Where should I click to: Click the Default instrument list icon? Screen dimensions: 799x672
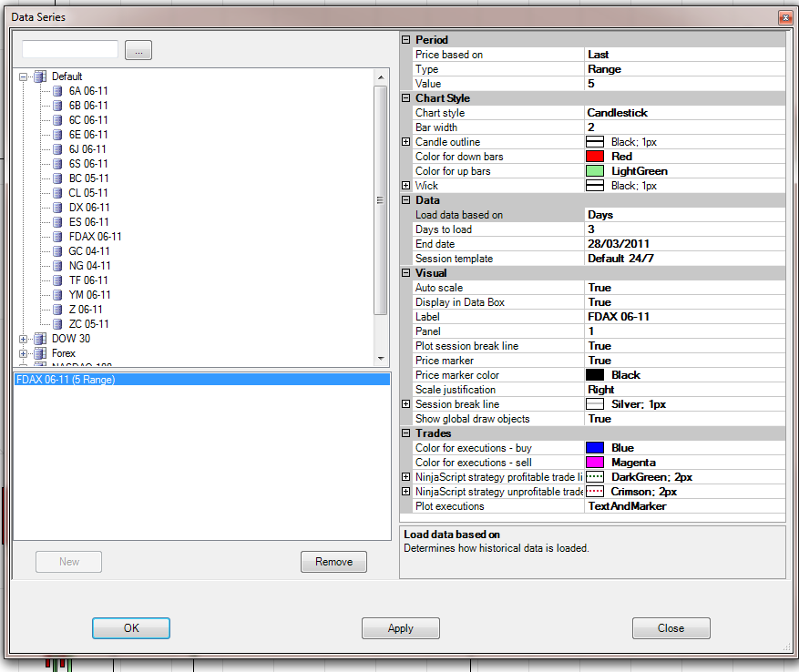40,76
